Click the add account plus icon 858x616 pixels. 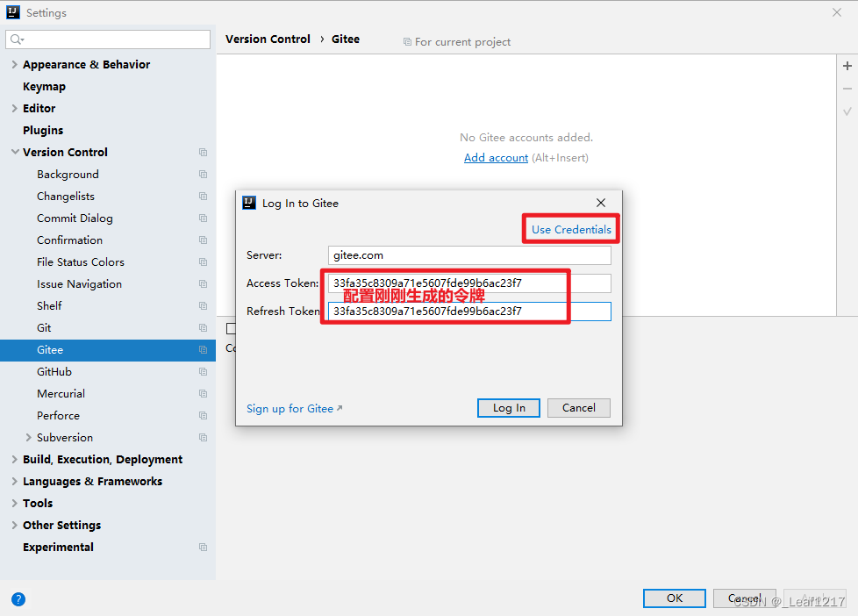(847, 66)
